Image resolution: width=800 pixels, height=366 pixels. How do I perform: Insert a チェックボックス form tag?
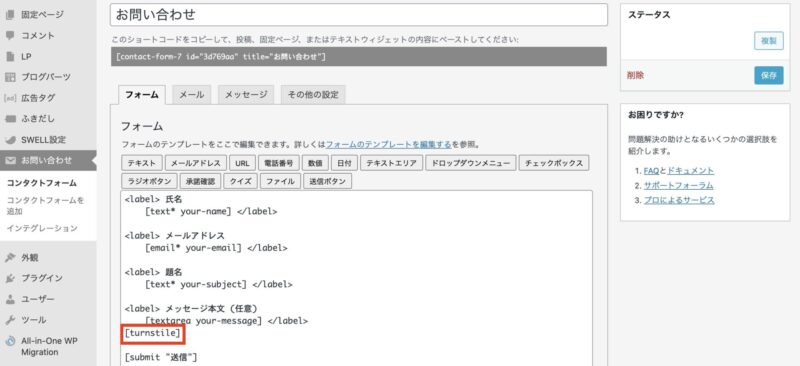(x=554, y=163)
